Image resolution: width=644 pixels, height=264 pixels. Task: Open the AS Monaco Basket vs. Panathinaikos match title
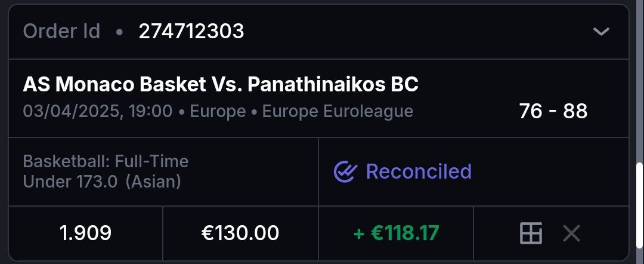pyautogui.click(x=221, y=85)
